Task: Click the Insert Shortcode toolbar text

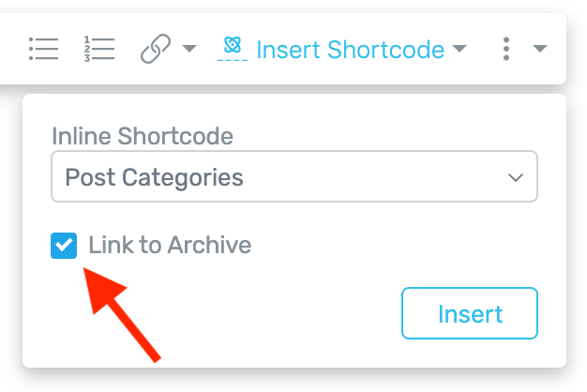Action: click(351, 50)
